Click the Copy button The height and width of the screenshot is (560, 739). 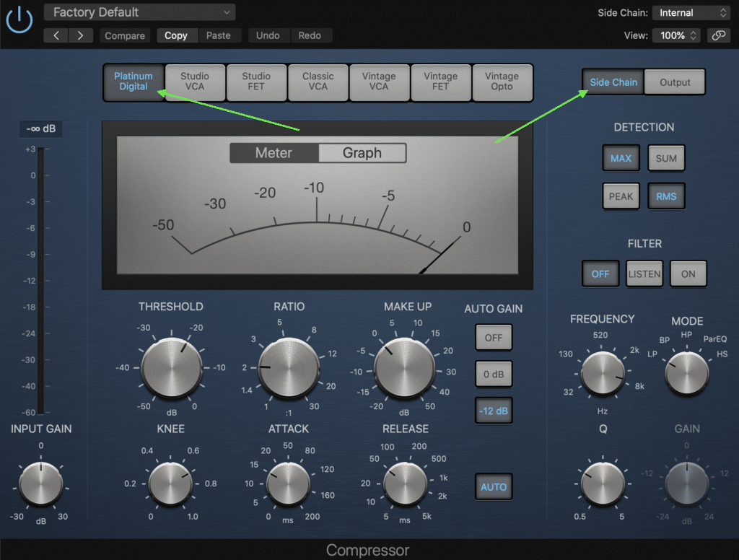(176, 35)
